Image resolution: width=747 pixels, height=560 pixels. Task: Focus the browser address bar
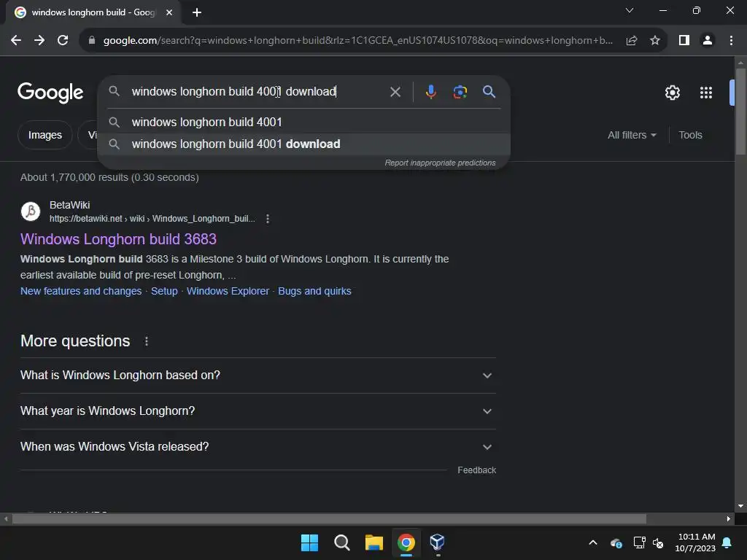[x=357, y=41]
